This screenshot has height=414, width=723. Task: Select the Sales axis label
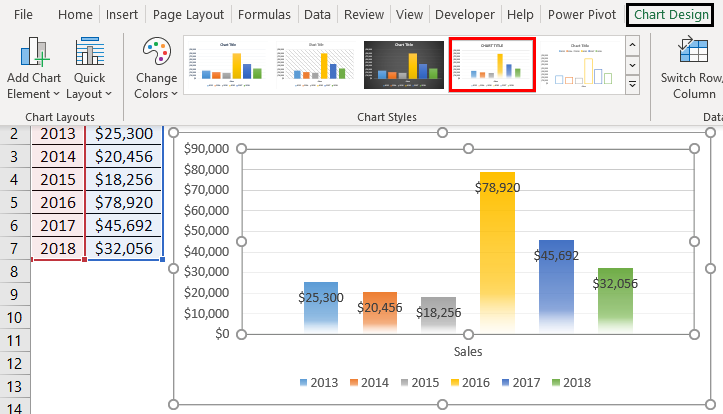pos(468,352)
